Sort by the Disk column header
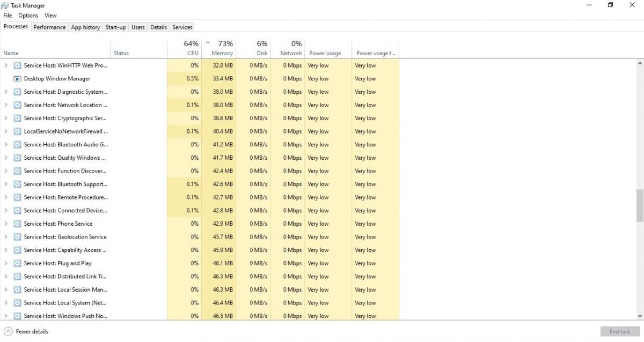This screenshot has height=342, width=644. 253,49
